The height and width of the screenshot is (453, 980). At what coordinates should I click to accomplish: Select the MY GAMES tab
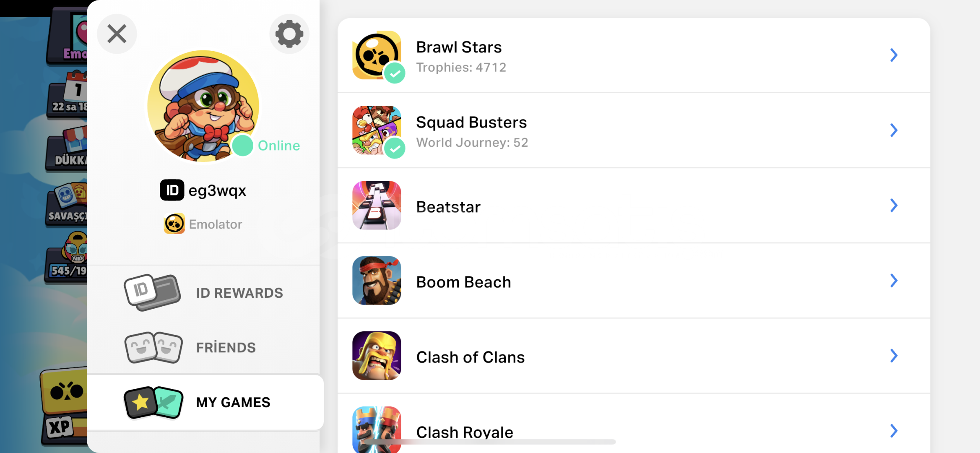click(205, 402)
